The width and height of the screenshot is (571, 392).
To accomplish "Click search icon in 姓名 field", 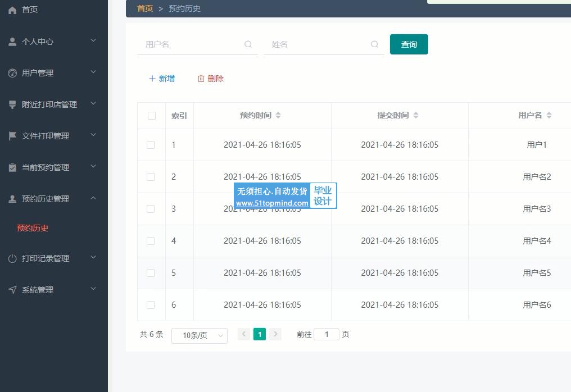I will coord(374,44).
